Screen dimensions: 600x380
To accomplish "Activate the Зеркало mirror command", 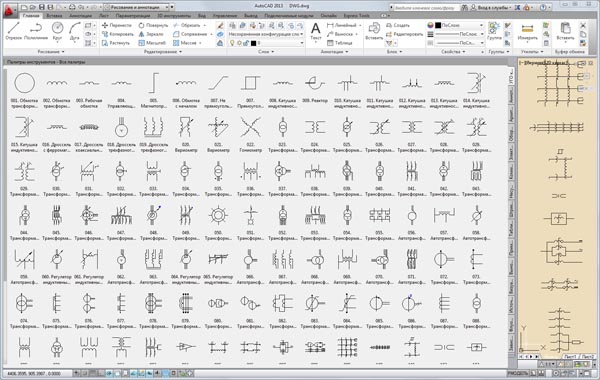I will click(151, 34).
